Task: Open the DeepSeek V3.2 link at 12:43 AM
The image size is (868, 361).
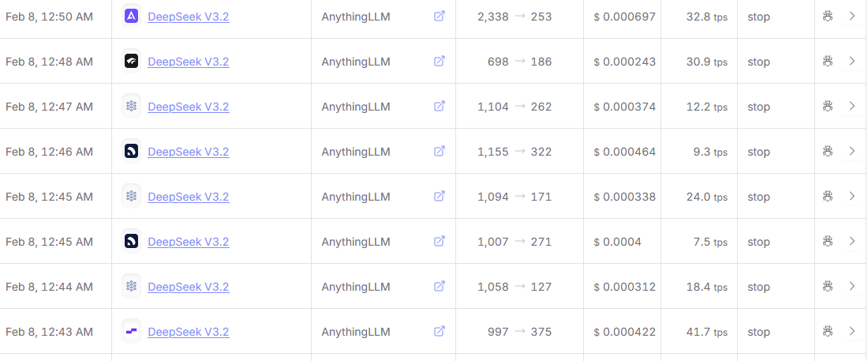Action: (x=188, y=332)
